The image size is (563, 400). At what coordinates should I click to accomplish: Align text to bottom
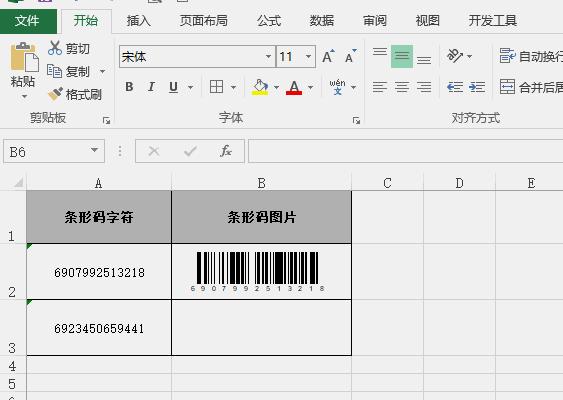click(x=424, y=60)
